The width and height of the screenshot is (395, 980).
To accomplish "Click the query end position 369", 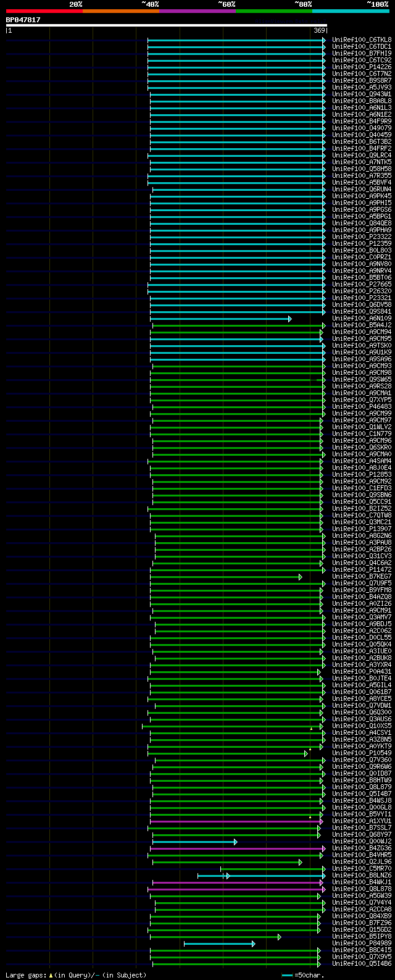I will [x=319, y=30].
